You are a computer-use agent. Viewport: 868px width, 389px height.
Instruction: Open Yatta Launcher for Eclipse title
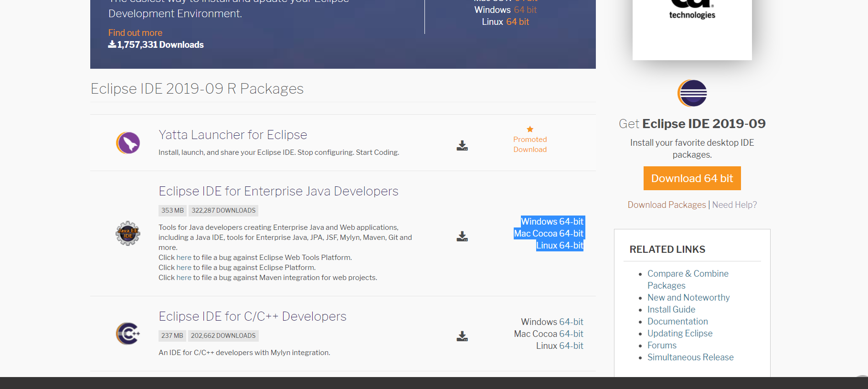click(x=233, y=135)
